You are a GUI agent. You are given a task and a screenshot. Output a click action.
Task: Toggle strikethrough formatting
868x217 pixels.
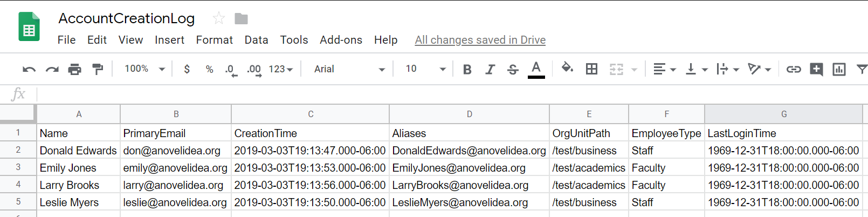click(513, 69)
